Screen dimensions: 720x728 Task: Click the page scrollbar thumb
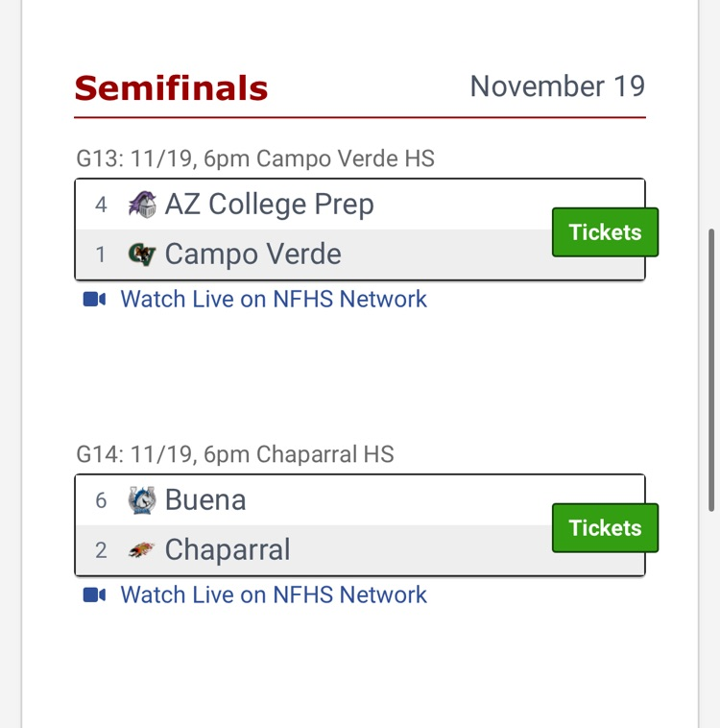(x=710, y=370)
